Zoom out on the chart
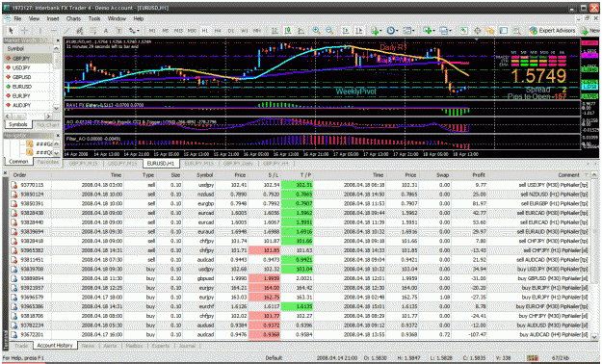 [x=329, y=31]
